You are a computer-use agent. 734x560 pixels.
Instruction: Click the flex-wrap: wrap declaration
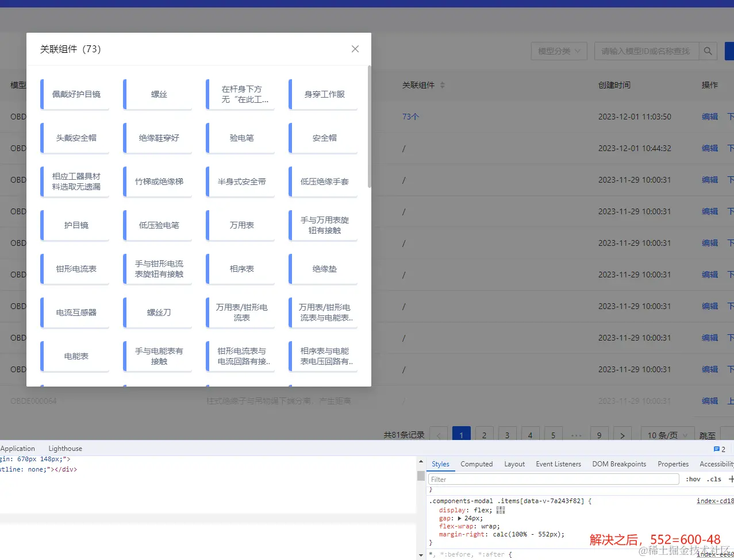(x=469, y=526)
